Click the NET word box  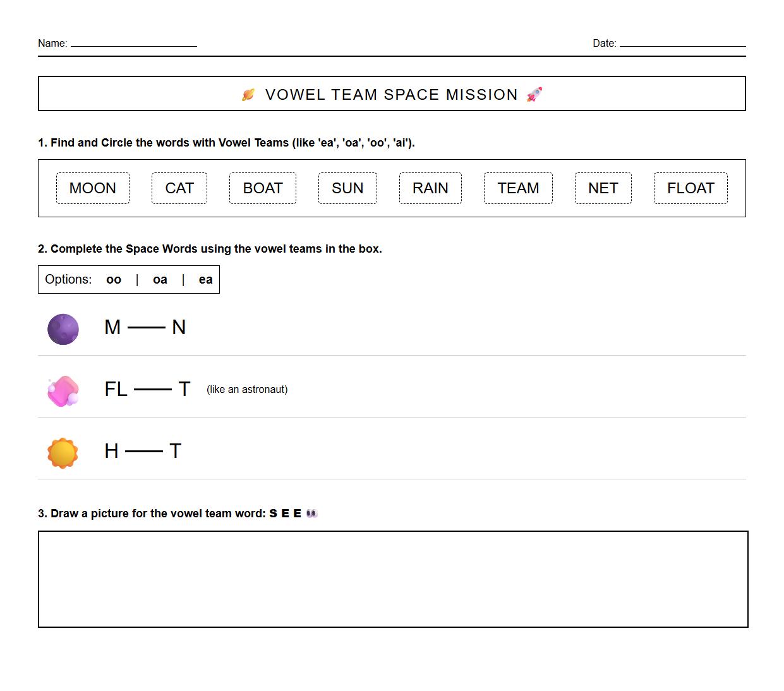[603, 188]
